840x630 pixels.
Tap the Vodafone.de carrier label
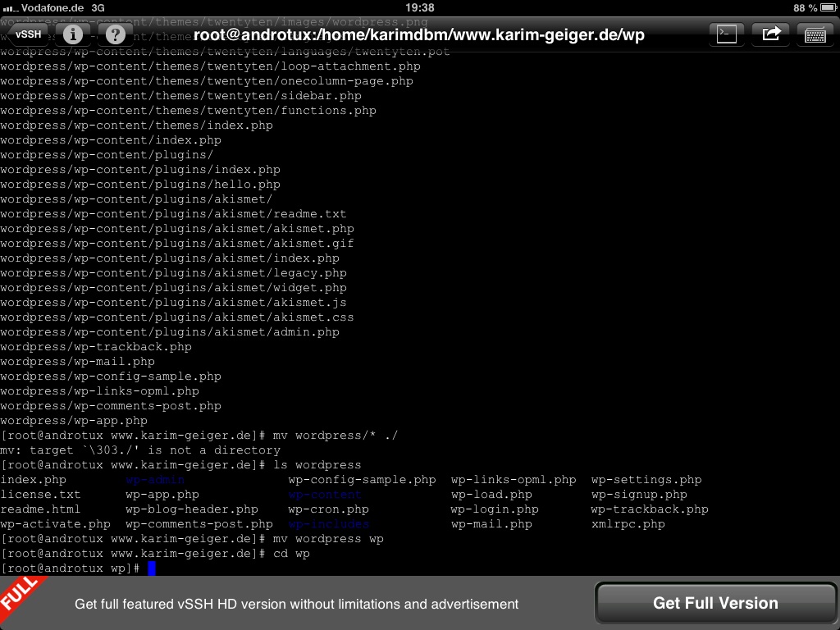pyautogui.click(x=52, y=8)
